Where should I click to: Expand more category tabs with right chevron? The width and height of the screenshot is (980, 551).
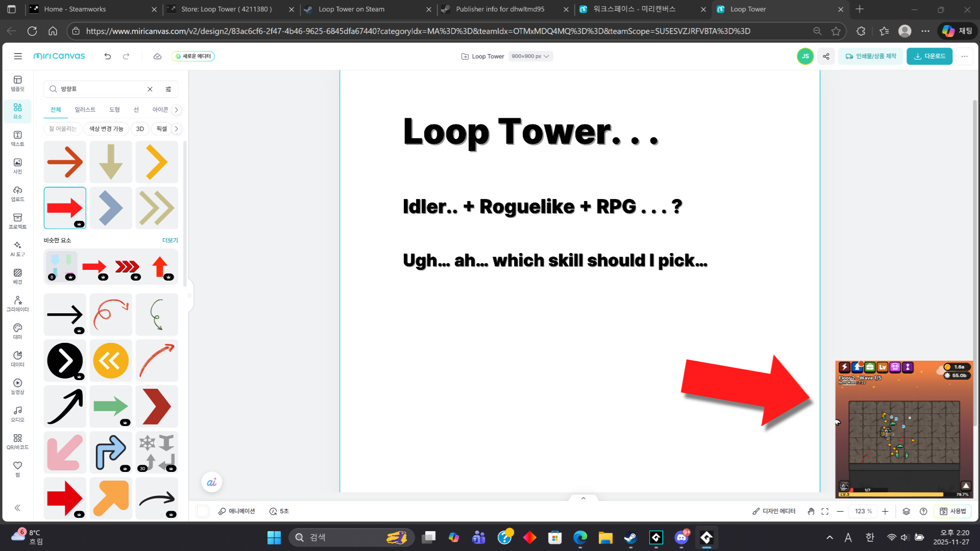[176, 110]
